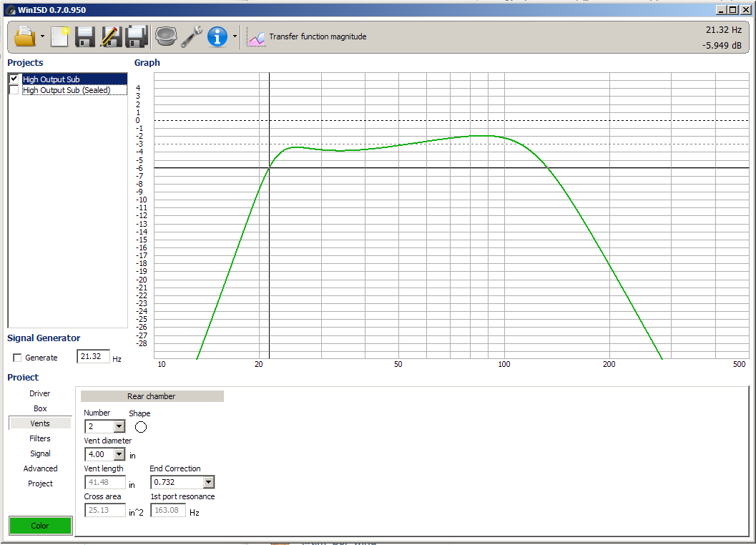Click the Vent length field
The image size is (756, 545).
point(105,482)
